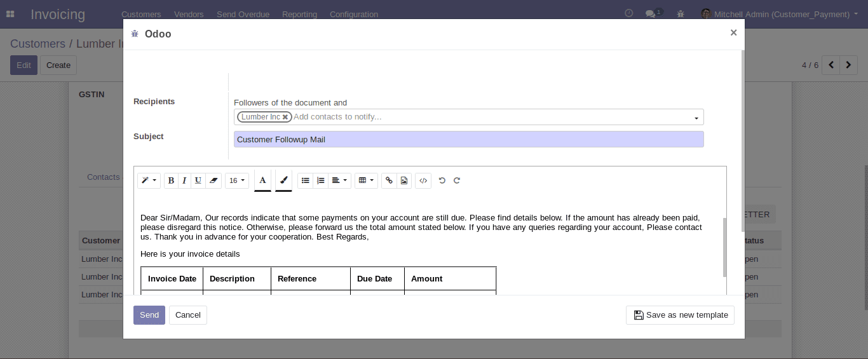Open the font size 16 dropdown

237,180
